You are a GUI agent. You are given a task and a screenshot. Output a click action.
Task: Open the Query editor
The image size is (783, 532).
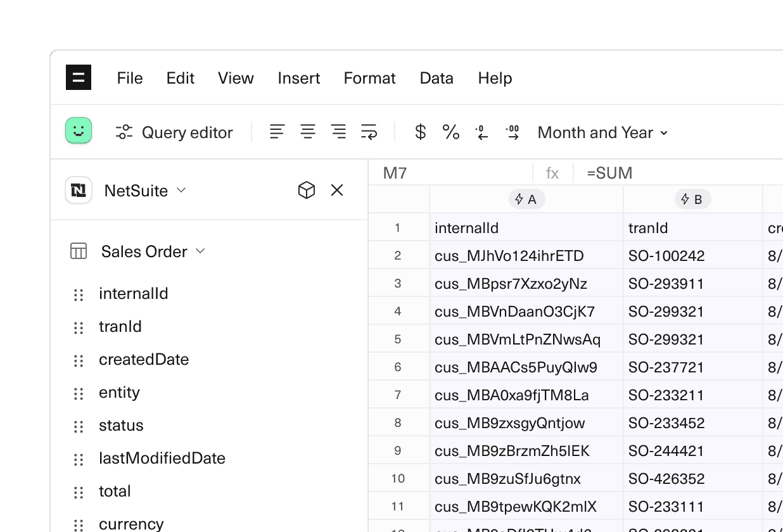pos(174,132)
